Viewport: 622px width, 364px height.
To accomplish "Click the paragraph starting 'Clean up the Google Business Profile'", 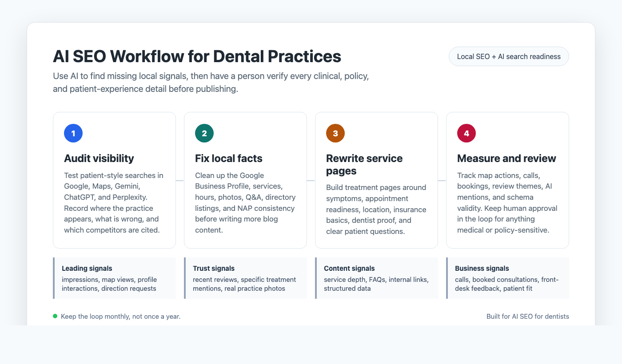I will tap(245, 202).
